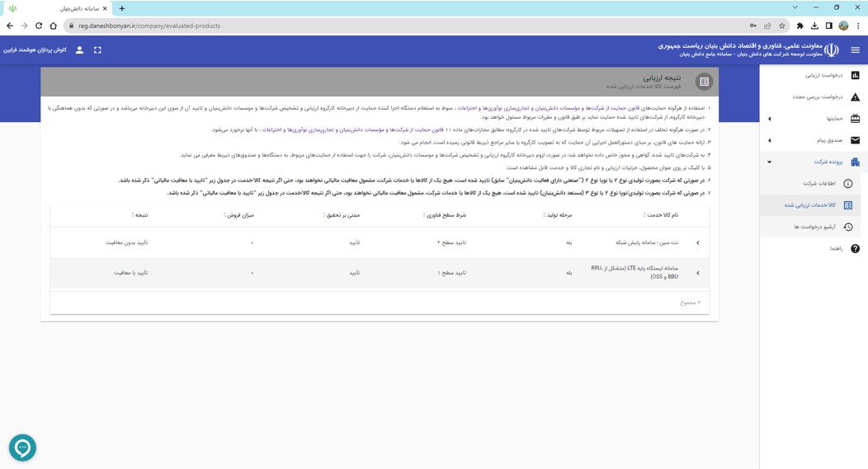Click the حمایتها gift icon in sidebar
Viewport: 868px width, 469px height.
[x=856, y=119]
